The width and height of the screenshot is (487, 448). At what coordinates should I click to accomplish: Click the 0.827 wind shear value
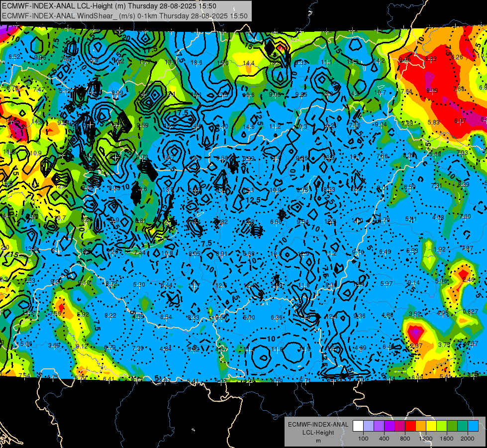pyautogui.click(x=470, y=312)
